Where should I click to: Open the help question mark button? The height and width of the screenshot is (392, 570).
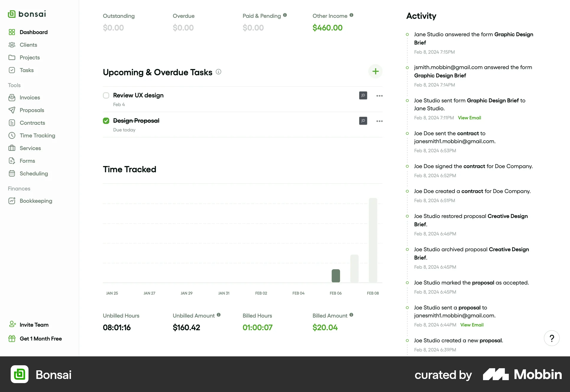pyautogui.click(x=552, y=338)
